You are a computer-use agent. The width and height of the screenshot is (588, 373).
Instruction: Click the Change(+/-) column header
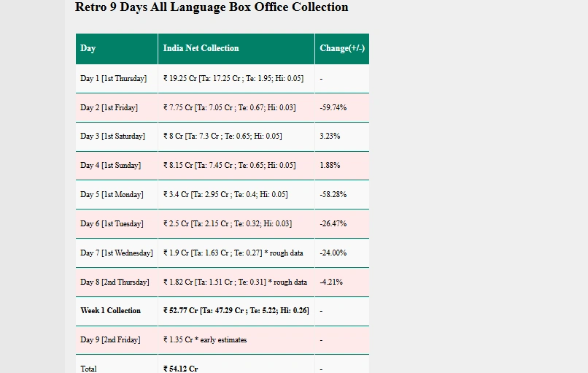point(342,49)
